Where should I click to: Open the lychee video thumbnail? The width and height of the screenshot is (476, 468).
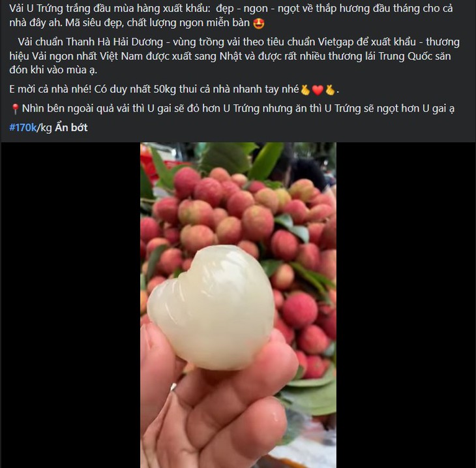[238, 305]
